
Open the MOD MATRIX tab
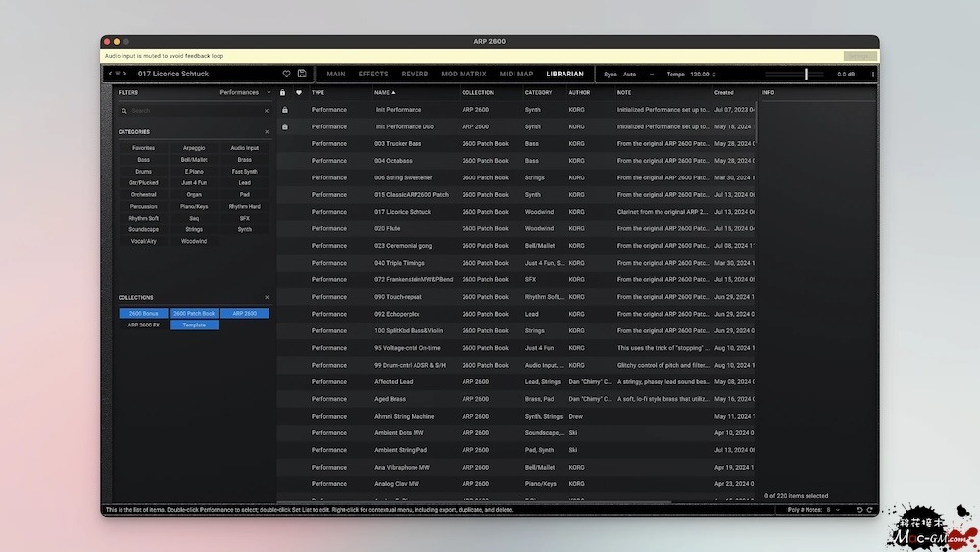coord(464,74)
